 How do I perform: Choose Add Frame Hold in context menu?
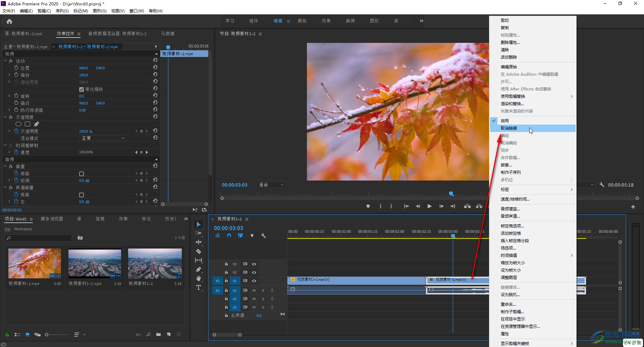[x=533, y=233]
